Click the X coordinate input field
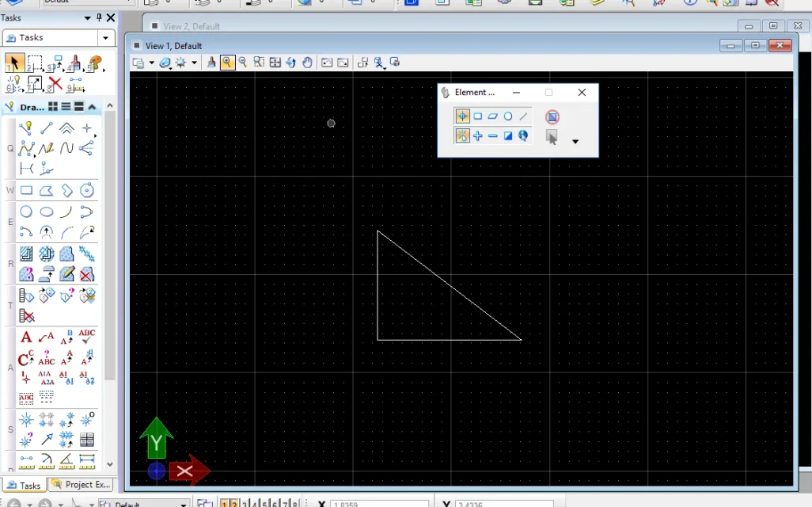The height and width of the screenshot is (507, 812). tap(380, 503)
